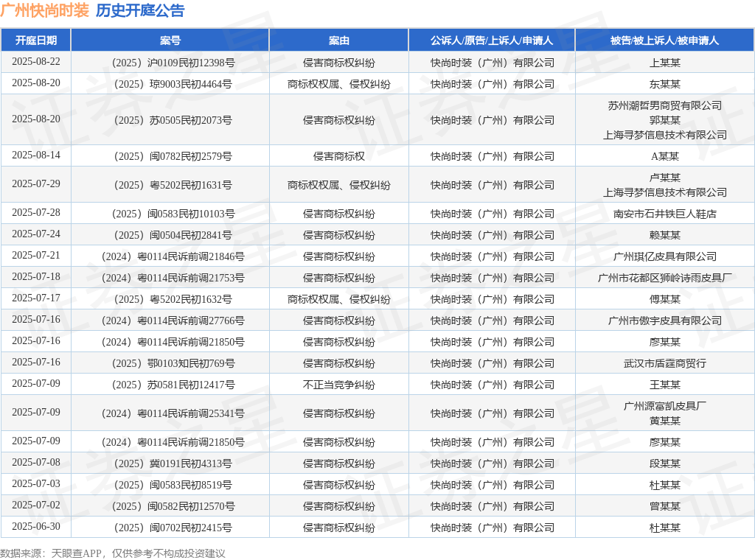755x560 pixels.
Task: Select case cause 侵害商标权 for A某某
Action: (339, 156)
